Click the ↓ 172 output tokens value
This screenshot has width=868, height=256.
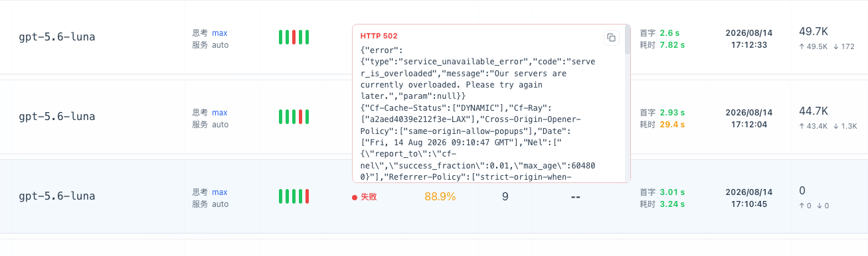pyautogui.click(x=843, y=46)
